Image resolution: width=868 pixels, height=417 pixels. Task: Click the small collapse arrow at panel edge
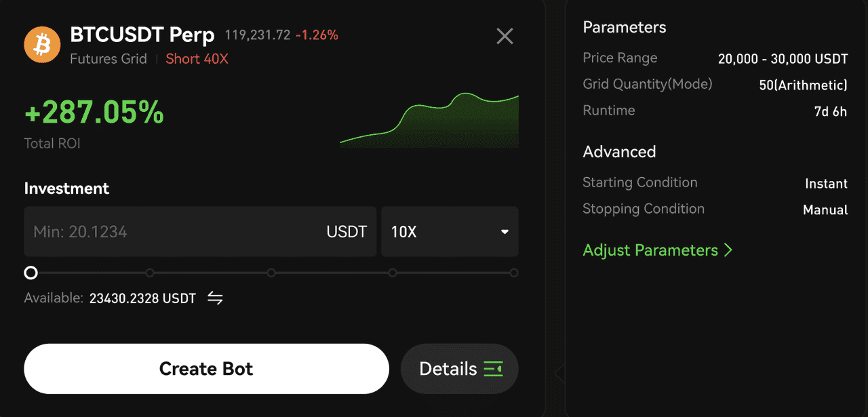(559, 373)
